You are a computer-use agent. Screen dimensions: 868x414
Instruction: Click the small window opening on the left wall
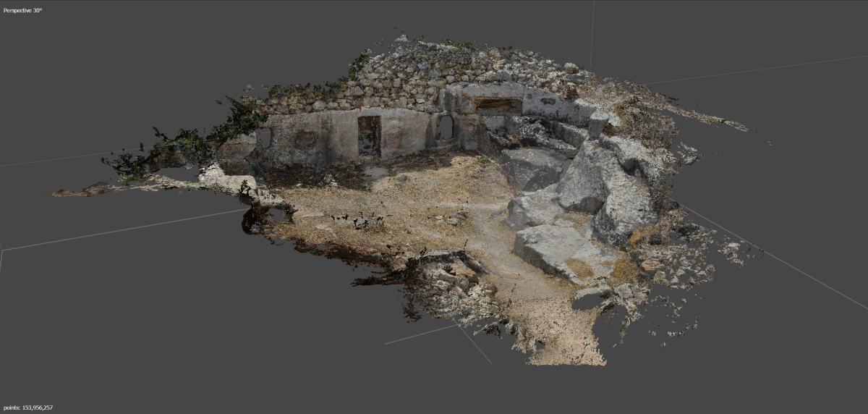pos(264,138)
